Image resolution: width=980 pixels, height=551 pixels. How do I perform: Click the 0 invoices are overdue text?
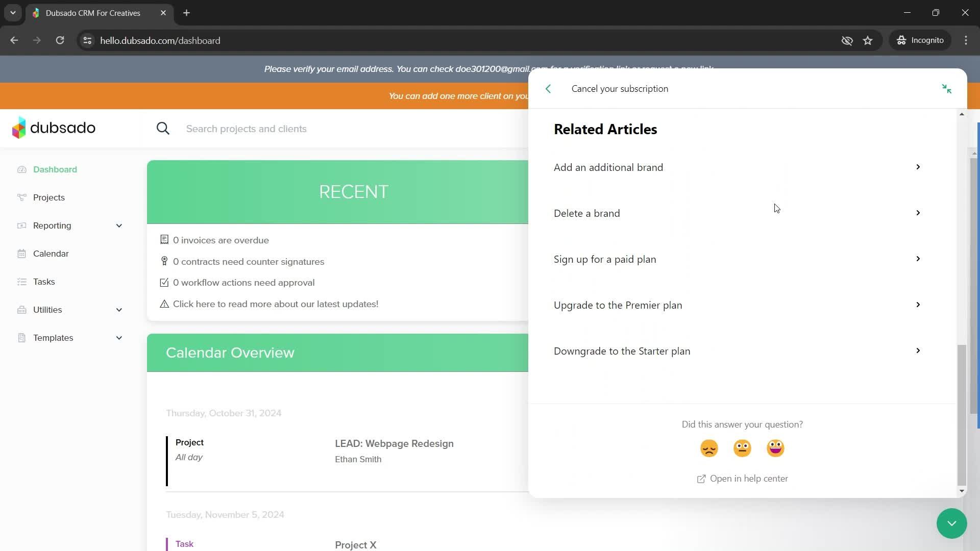click(220, 240)
